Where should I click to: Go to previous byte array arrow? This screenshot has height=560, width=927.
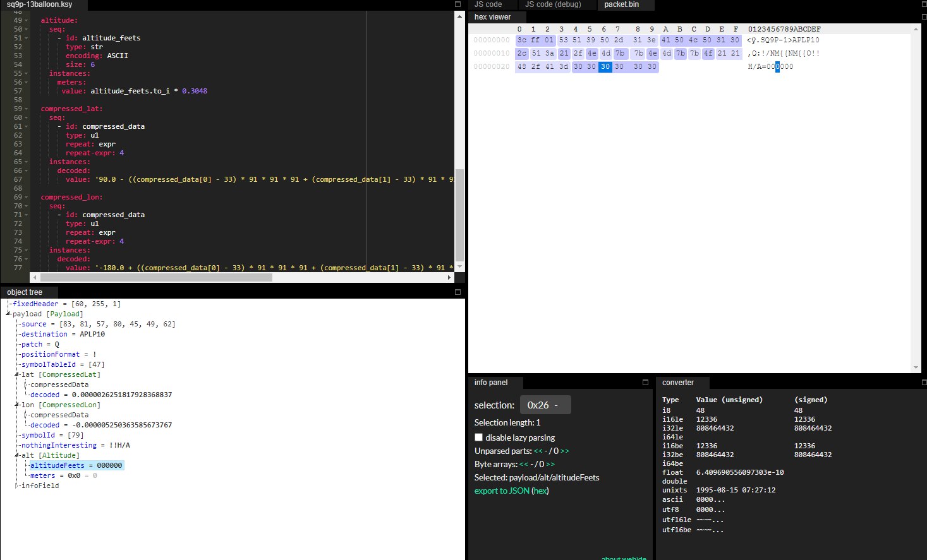point(524,465)
